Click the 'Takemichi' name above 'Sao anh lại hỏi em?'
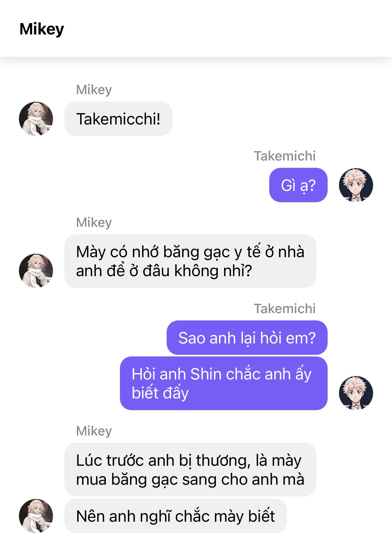Viewport: 392px width, 553px height. [x=285, y=308]
